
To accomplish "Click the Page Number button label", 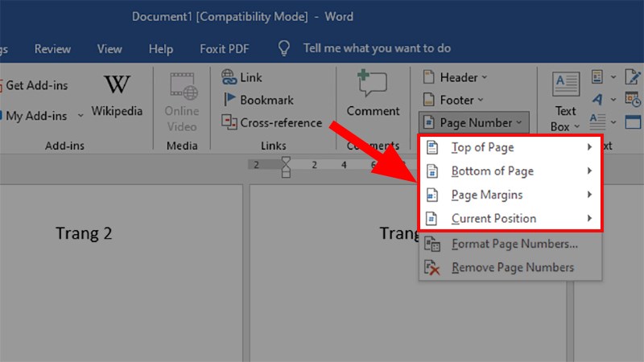I will [x=476, y=122].
